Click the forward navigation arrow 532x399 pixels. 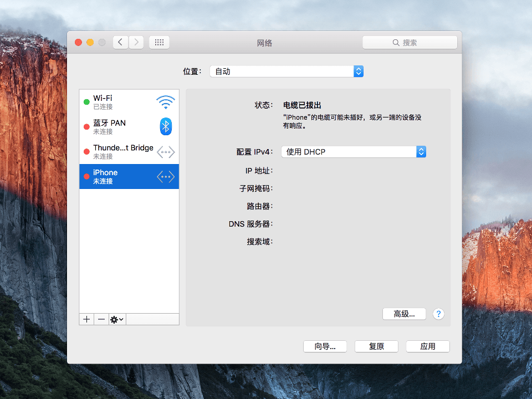(136, 42)
